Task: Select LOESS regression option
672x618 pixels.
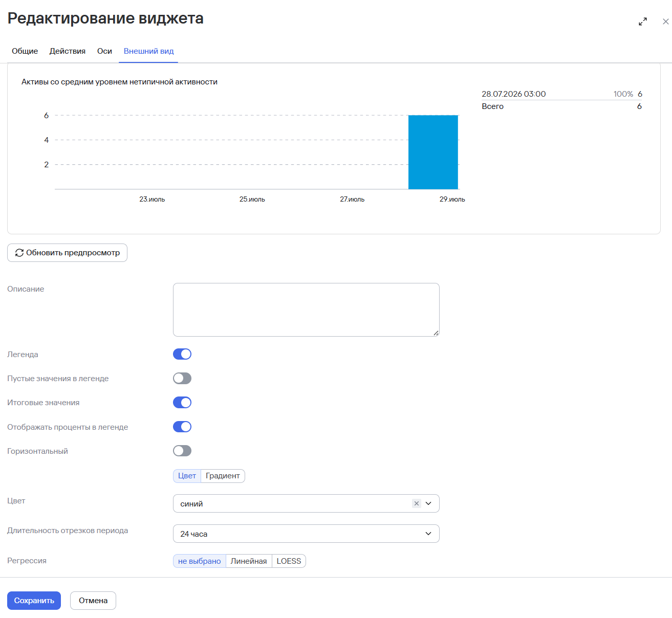Action: pyautogui.click(x=289, y=561)
